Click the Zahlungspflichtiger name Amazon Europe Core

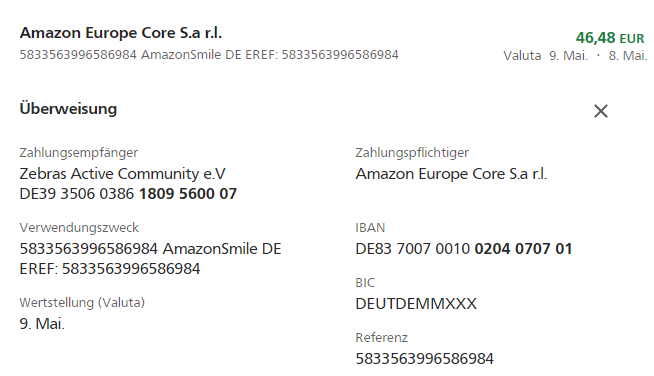click(451, 174)
